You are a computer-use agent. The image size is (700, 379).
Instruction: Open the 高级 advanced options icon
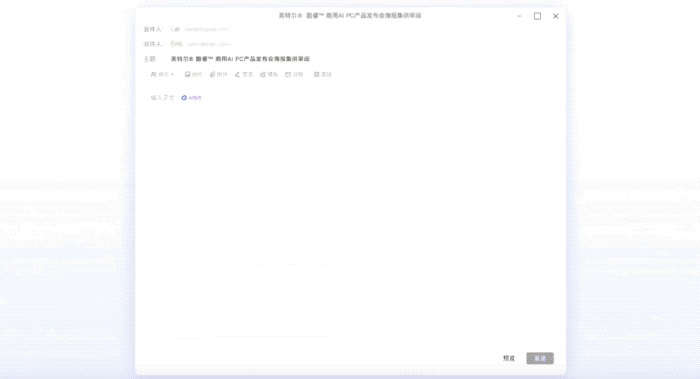point(323,75)
